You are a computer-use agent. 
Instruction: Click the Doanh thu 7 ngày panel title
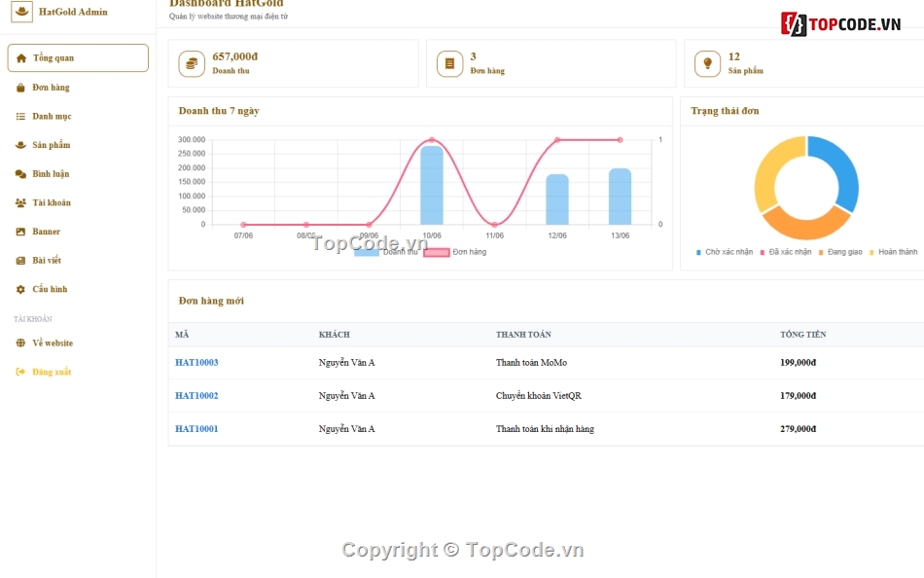click(x=219, y=111)
